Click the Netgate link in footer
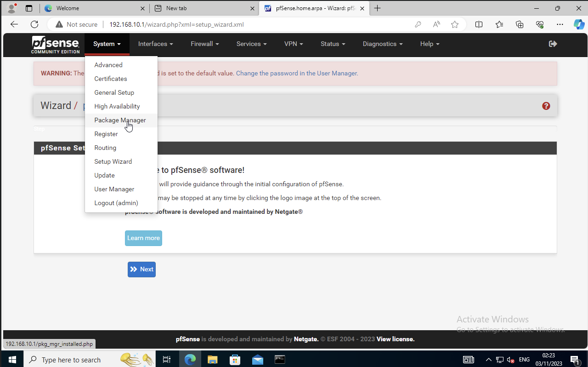The width and height of the screenshot is (588, 367). [x=306, y=339]
